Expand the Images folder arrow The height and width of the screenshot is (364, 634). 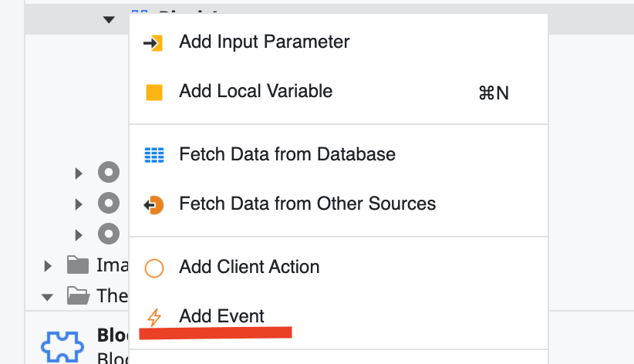pyautogui.click(x=48, y=266)
